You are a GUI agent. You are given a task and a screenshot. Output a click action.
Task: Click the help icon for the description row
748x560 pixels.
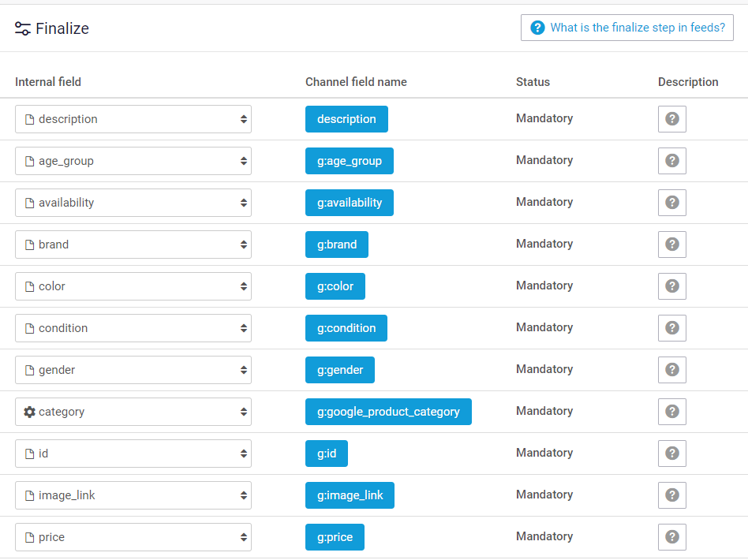coord(671,119)
